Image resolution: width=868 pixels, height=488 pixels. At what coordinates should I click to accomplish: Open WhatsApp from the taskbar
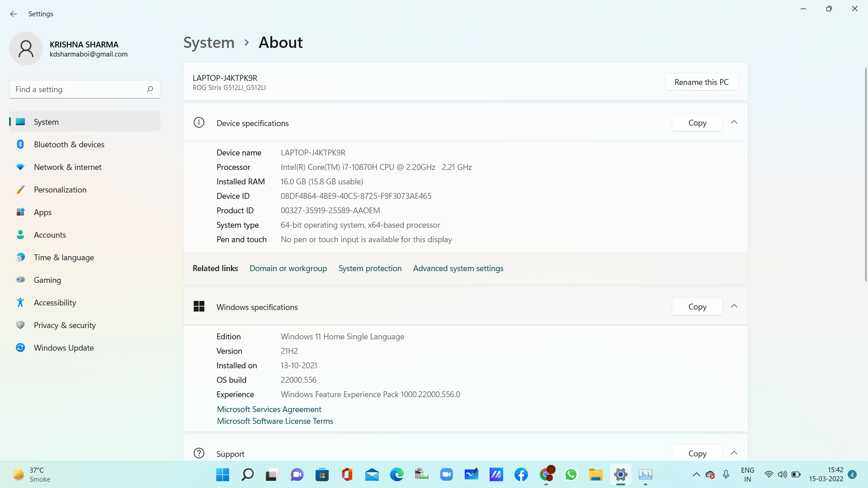[571, 474]
